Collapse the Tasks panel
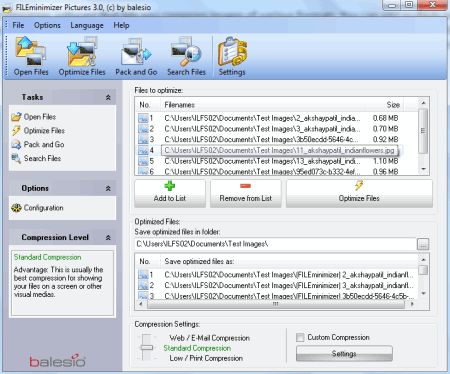 108,97
